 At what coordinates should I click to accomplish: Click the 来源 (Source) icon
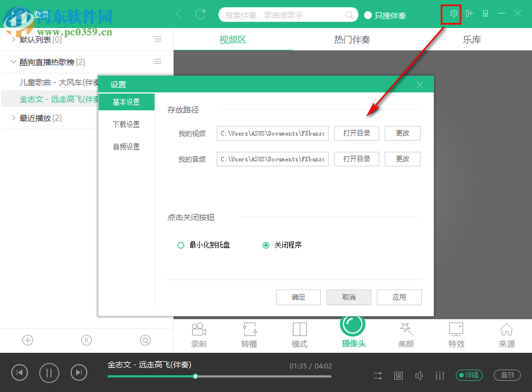506,334
